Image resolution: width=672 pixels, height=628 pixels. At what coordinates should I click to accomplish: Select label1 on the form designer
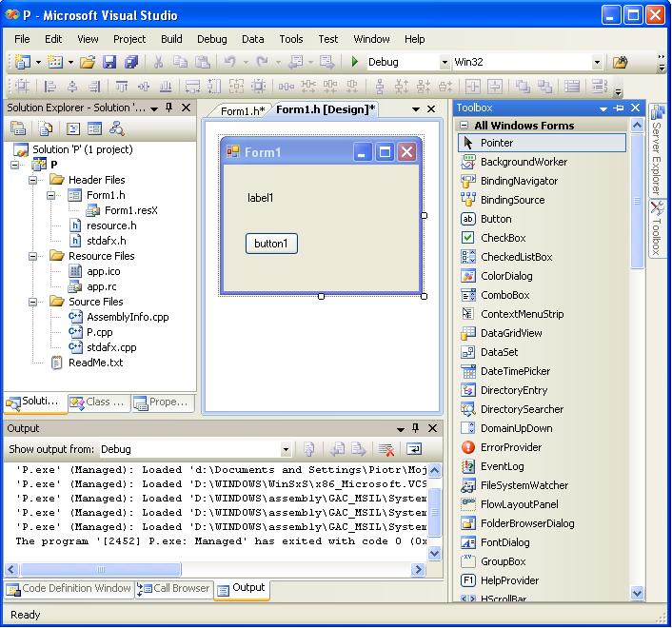[260, 198]
